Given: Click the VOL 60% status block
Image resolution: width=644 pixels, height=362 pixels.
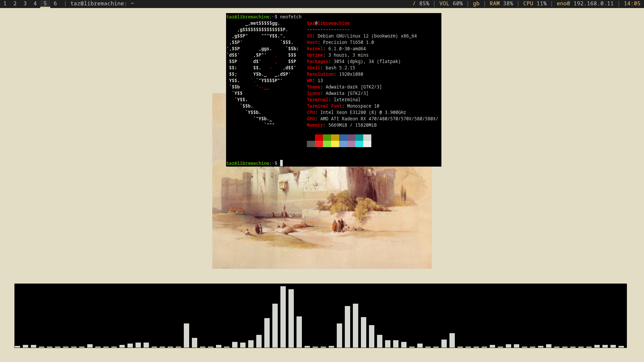Looking at the screenshot, I should point(451,4).
